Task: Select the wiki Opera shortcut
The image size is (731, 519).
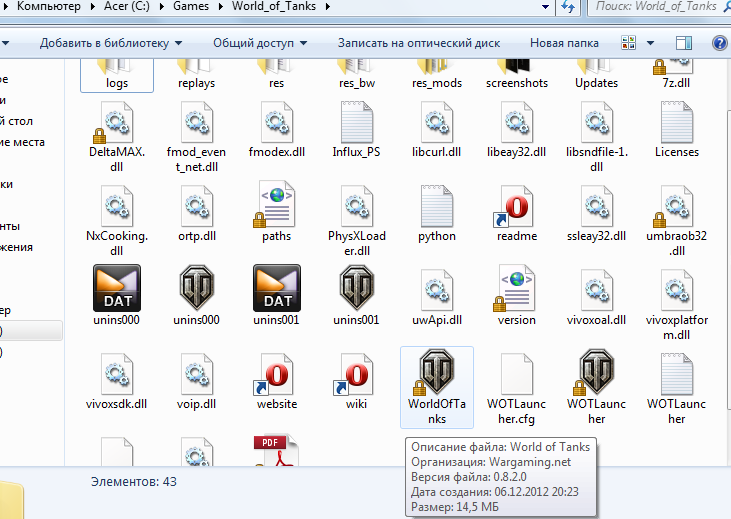Action: pyautogui.click(x=357, y=382)
